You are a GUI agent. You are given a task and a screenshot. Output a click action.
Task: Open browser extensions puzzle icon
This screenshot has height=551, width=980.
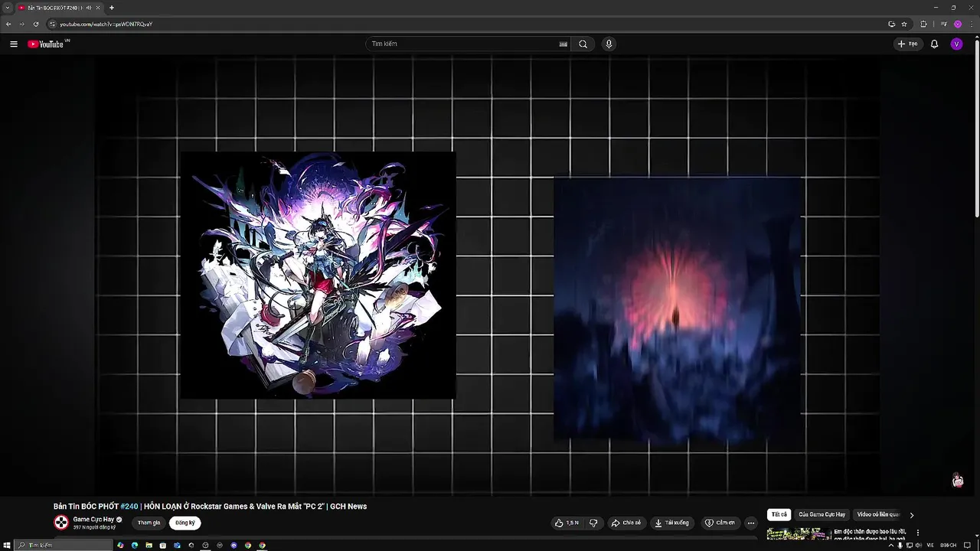pyautogui.click(x=923, y=24)
